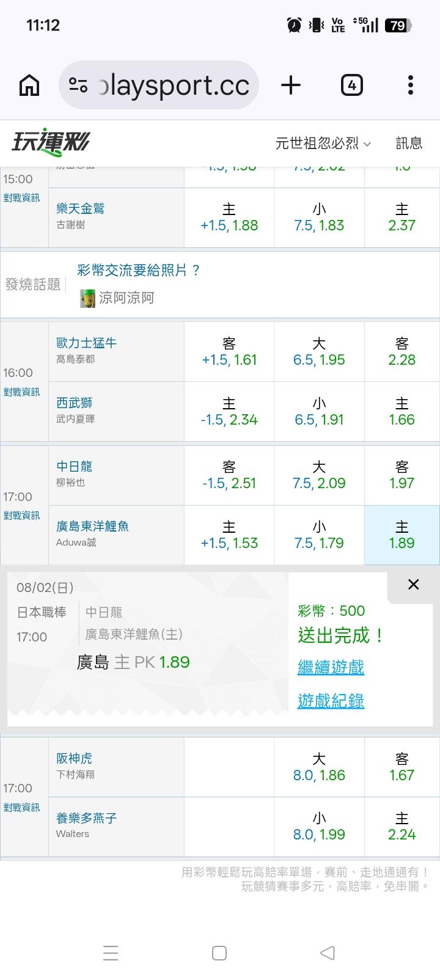Open a new browser tab with plus icon
The width and height of the screenshot is (440, 980).
click(291, 85)
